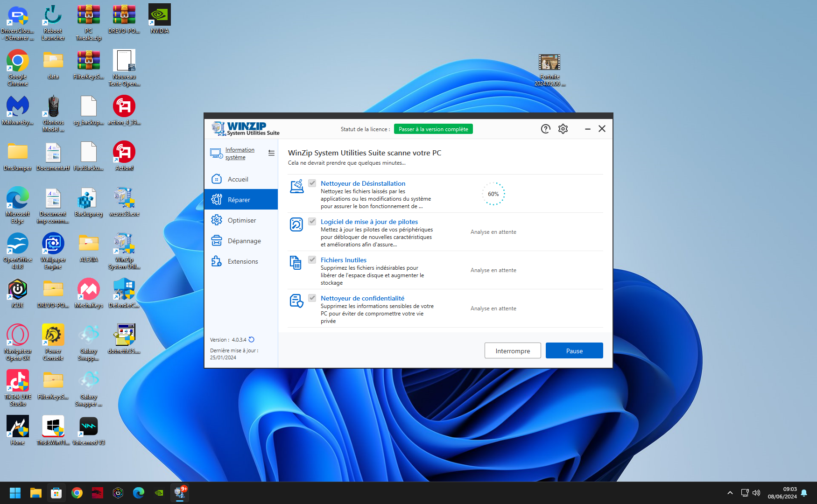Image resolution: width=817 pixels, height=504 pixels.
Task: Select the NVIDIA desktop shortcut
Action: tap(160, 19)
